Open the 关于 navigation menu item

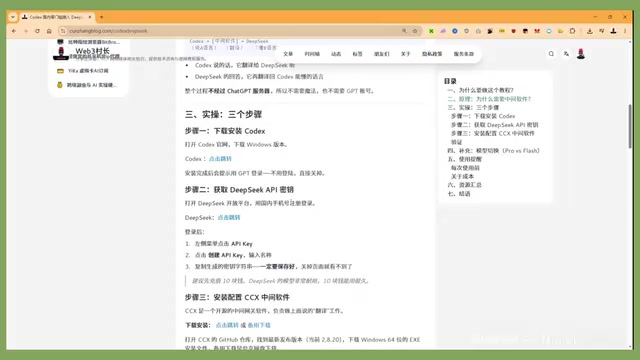coord(405,54)
